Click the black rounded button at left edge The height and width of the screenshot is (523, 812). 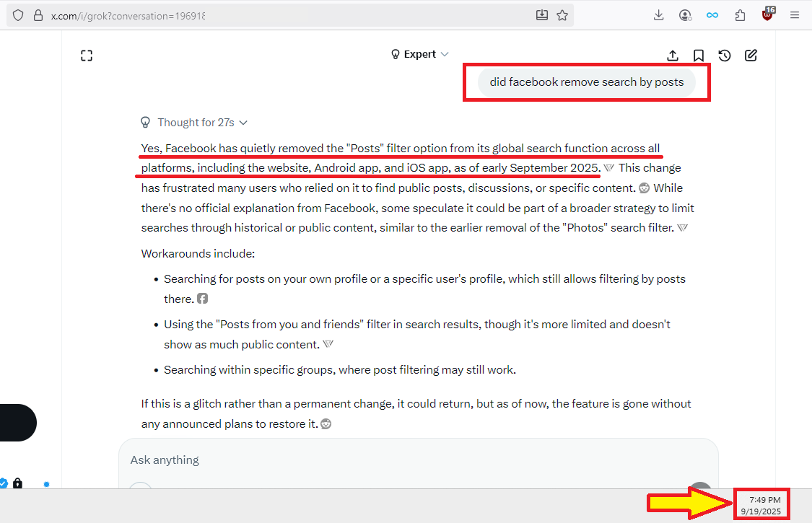click(17, 423)
